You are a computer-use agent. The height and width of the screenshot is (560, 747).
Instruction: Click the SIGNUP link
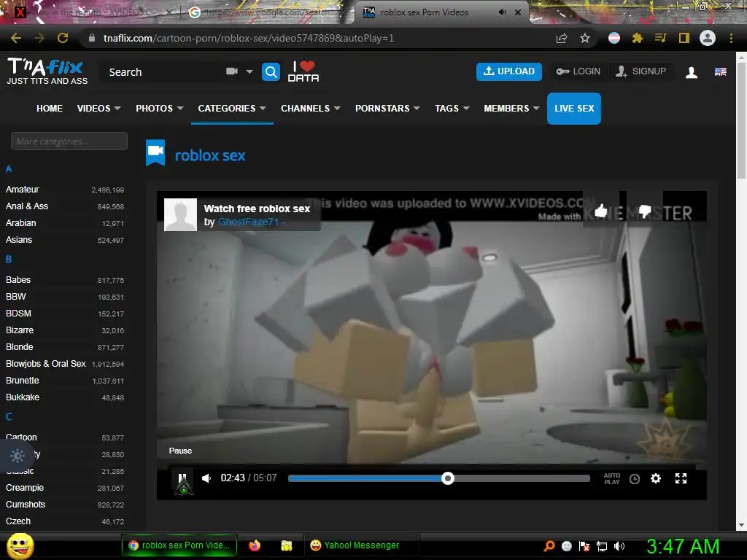640,71
